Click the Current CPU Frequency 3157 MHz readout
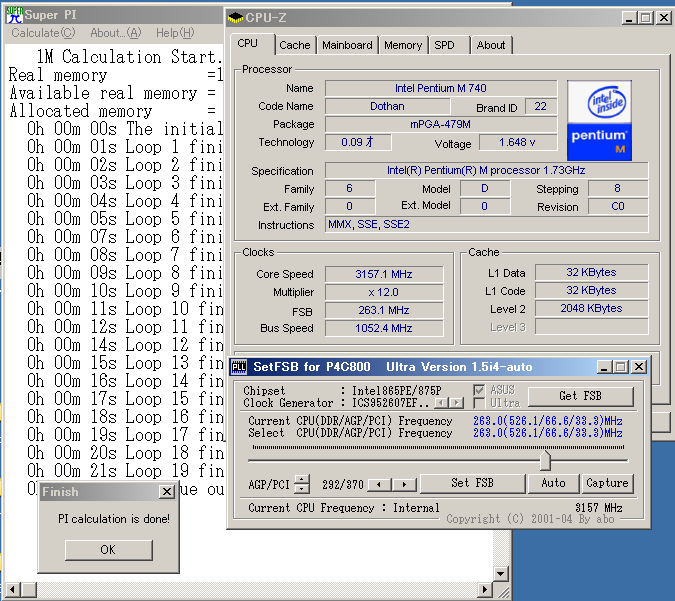 click(x=599, y=508)
